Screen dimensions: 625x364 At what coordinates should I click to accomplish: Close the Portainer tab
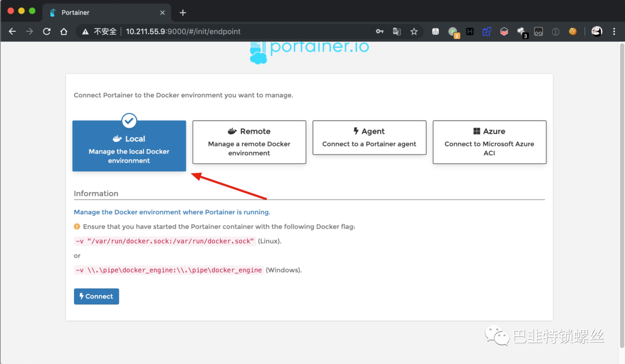pos(162,13)
